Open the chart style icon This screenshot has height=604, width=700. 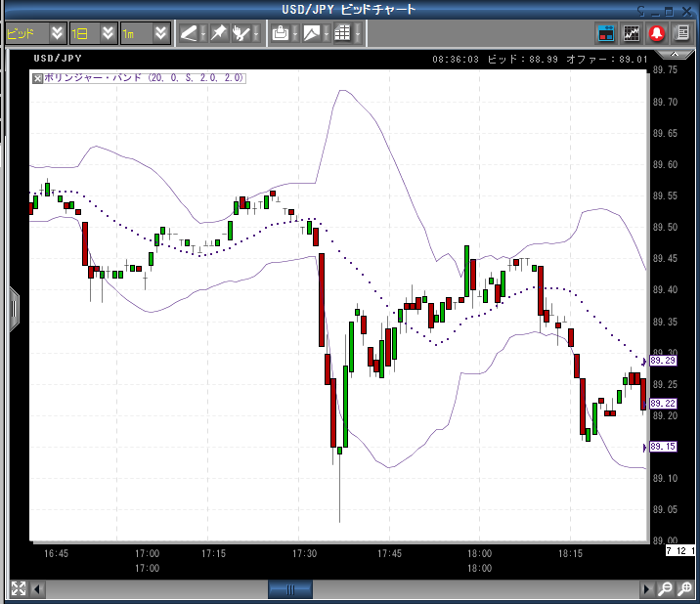312,33
